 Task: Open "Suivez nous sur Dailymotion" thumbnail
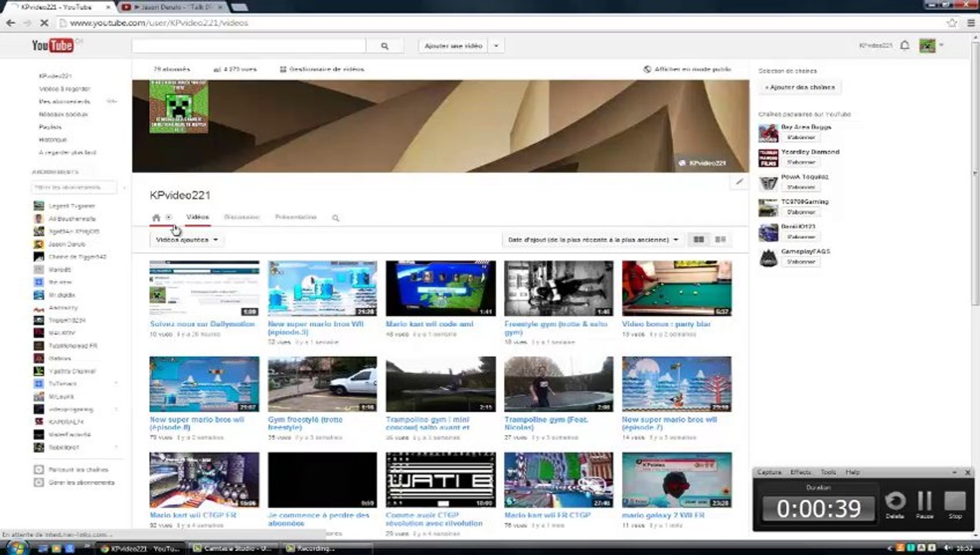[204, 288]
